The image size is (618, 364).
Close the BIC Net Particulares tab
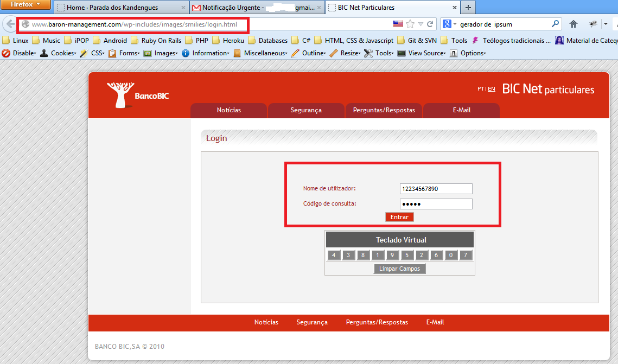(x=455, y=8)
